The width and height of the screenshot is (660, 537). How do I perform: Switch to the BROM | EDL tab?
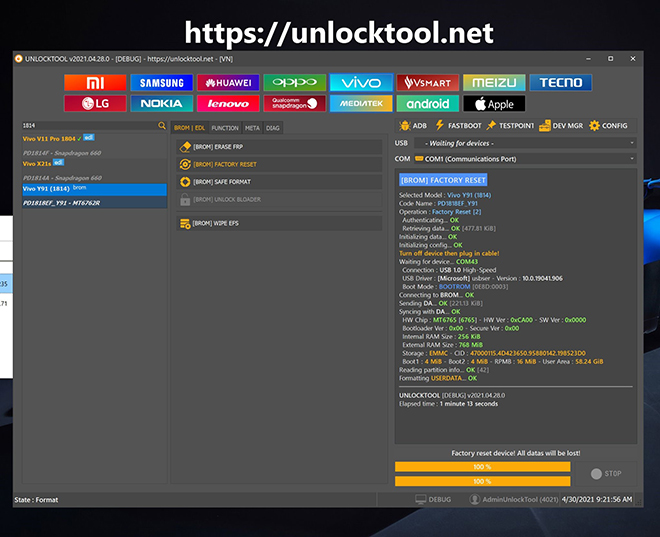point(189,128)
